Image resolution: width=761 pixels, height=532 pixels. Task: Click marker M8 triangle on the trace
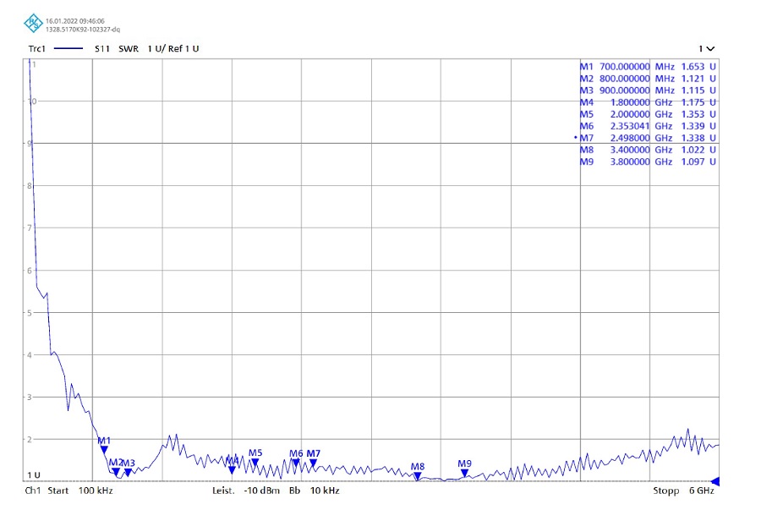[417, 476]
